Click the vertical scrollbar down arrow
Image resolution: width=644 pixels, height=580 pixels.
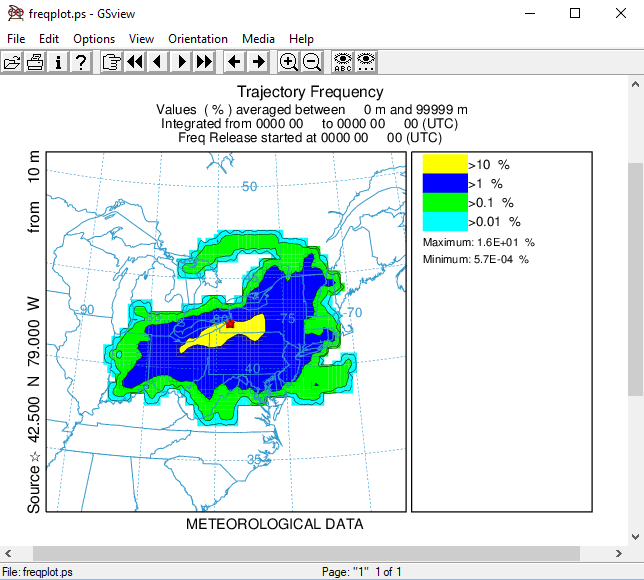pos(635,536)
